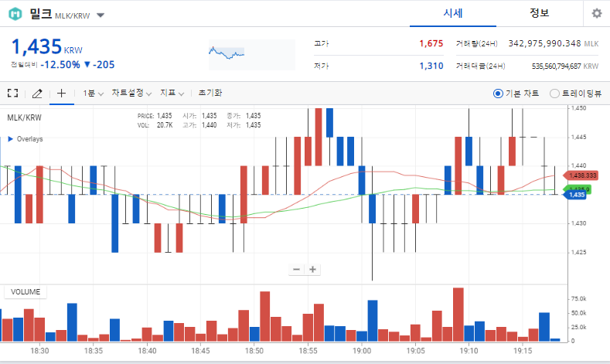Zoom out chart with minus button

(296, 270)
